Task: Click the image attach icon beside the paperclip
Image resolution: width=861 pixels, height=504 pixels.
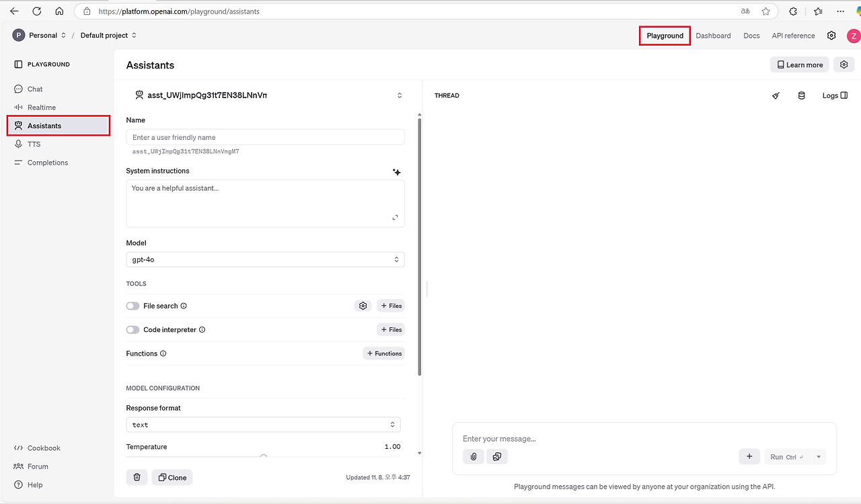Action: point(497,457)
